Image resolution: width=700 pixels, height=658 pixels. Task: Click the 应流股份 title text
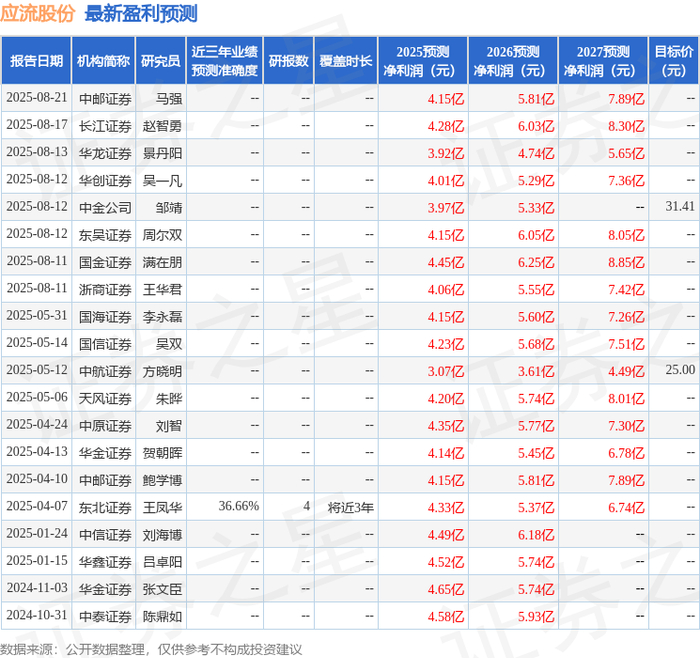(37, 14)
